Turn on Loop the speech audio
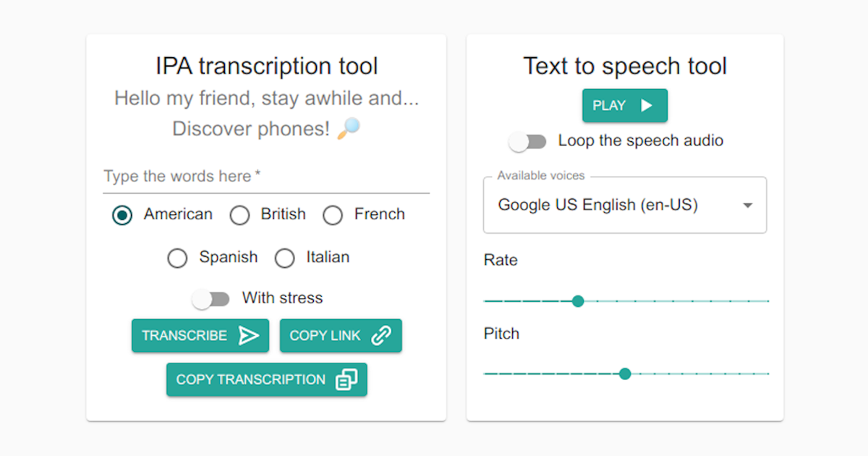 coord(527,141)
